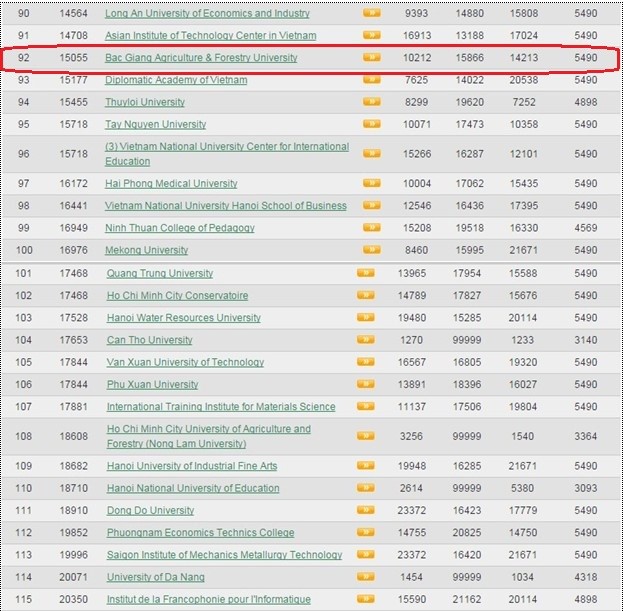Open Phuongnam Economics Technics College link

pos(200,533)
